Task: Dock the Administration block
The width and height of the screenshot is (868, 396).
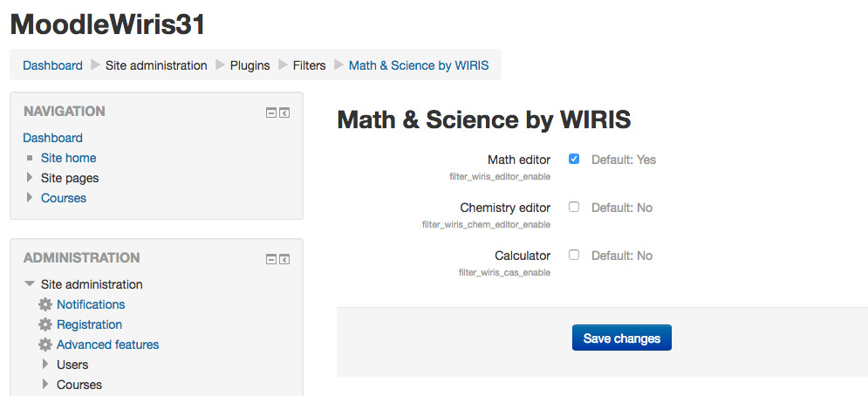Action: click(284, 259)
